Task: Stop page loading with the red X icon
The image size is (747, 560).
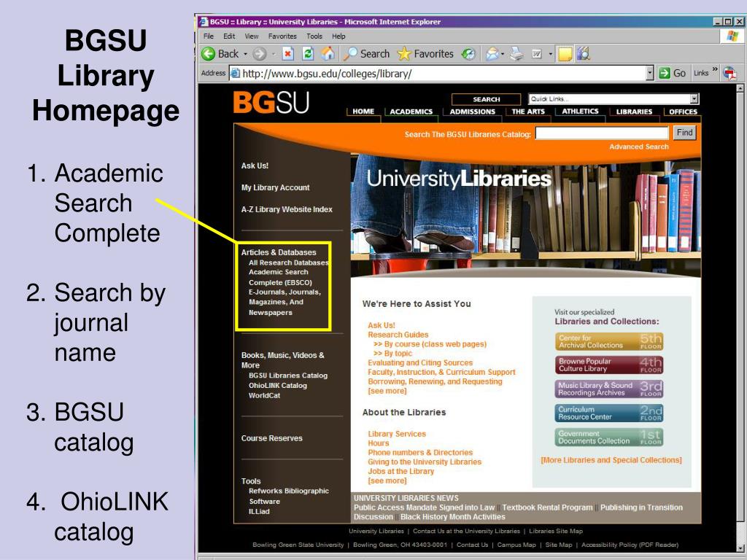Action: (287, 54)
